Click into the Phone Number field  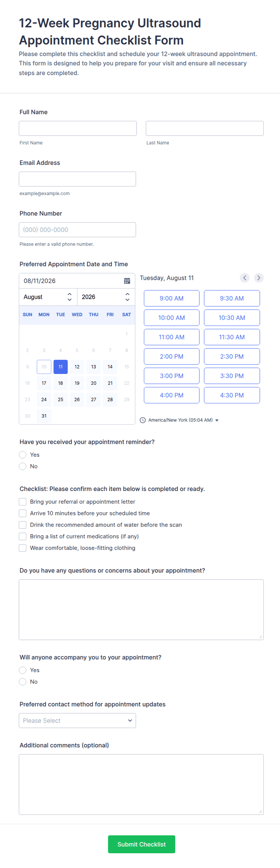tap(77, 230)
